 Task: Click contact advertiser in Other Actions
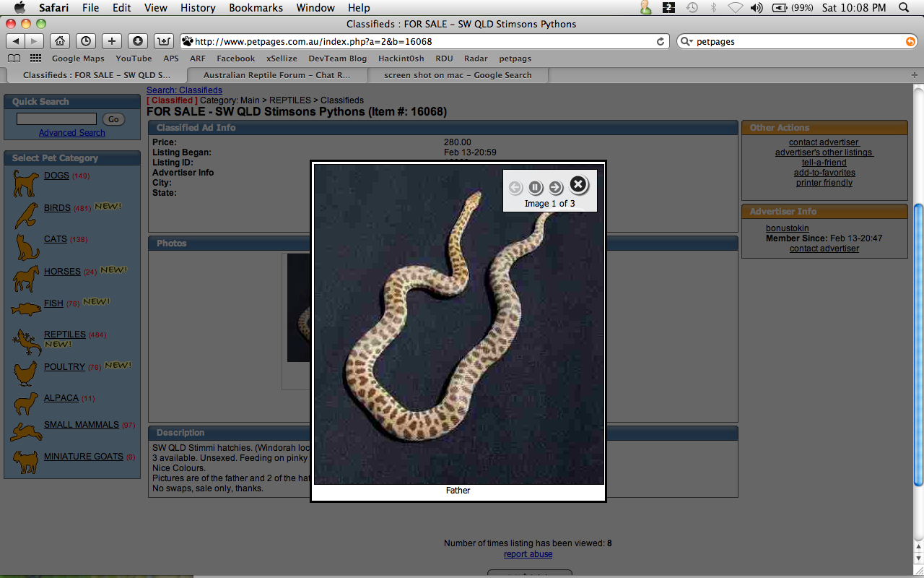tap(824, 142)
